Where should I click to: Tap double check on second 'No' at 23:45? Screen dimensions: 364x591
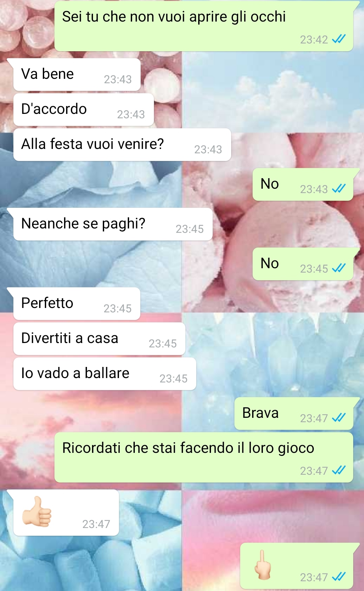pos(339,268)
